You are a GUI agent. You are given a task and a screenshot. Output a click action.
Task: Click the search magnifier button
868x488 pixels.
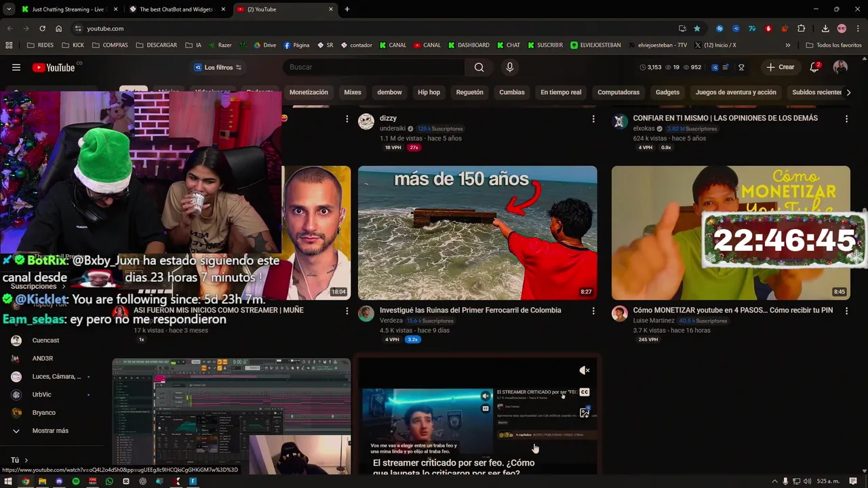tap(479, 67)
